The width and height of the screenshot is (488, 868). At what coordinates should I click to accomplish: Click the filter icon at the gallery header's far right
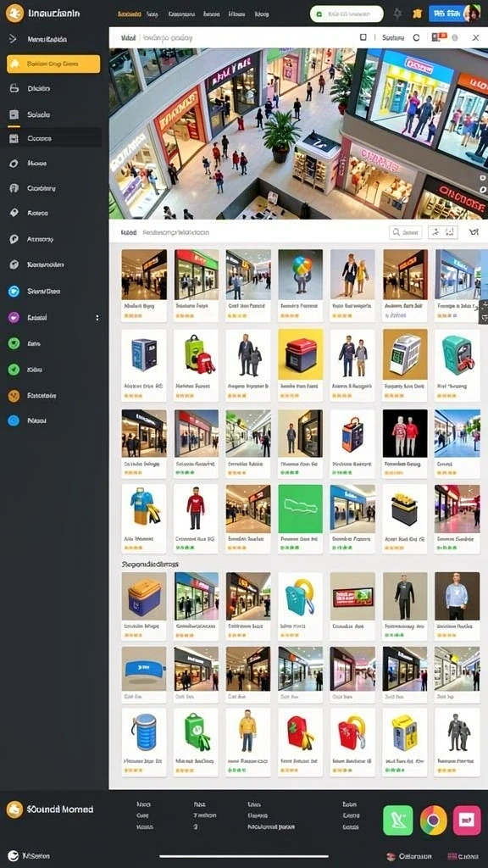(x=474, y=232)
